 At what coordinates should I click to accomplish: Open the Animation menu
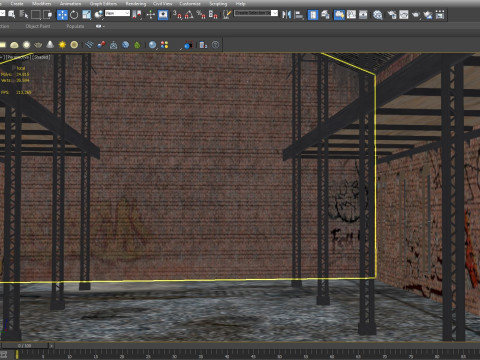coord(70,4)
